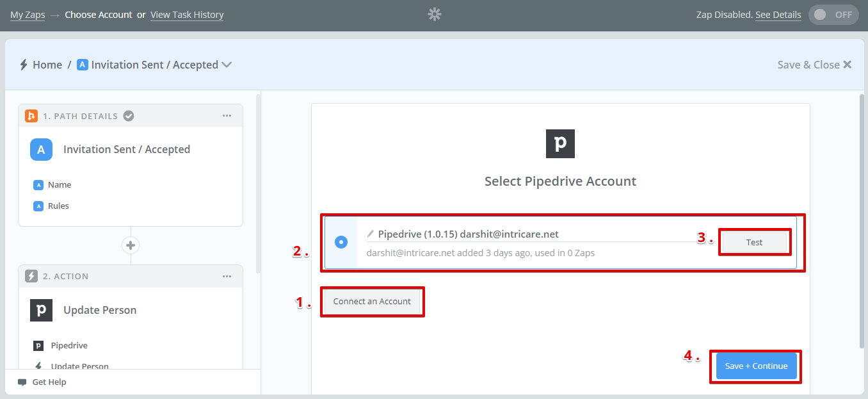
Task: Click the large blue A path icon
Action: (41, 149)
